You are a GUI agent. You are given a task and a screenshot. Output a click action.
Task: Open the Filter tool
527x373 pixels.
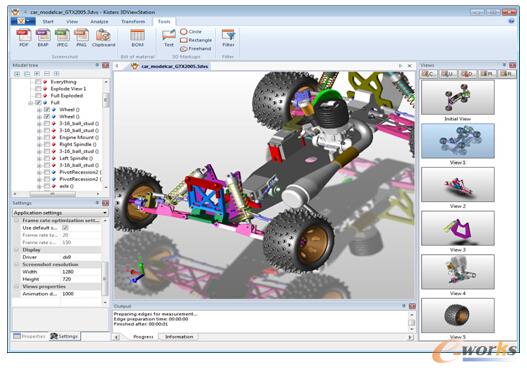pyautogui.click(x=228, y=38)
